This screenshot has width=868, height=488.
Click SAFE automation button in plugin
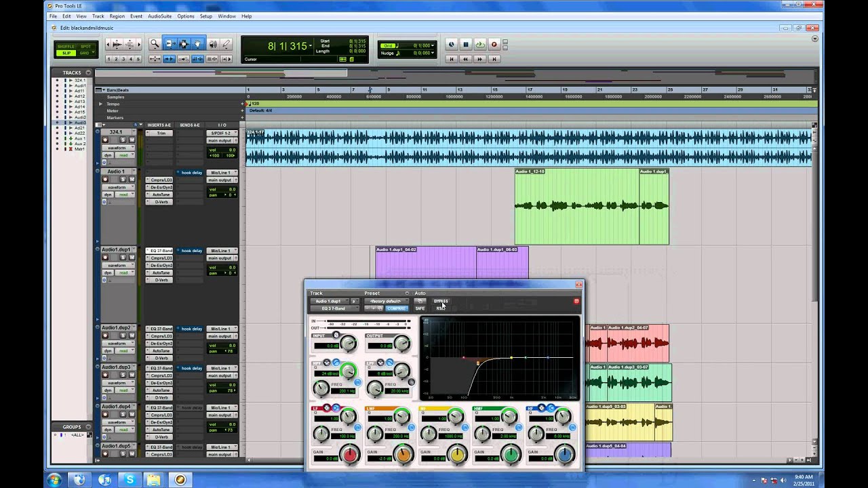click(x=420, y=308)
